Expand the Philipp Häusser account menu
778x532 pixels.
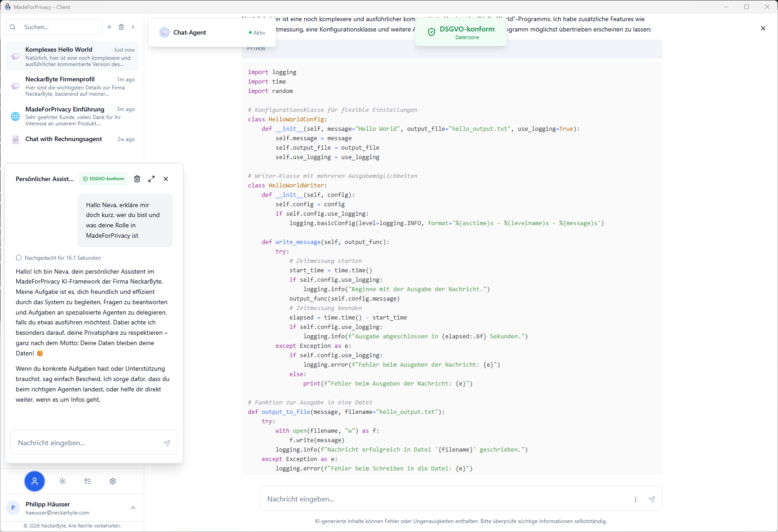coord(133,508)
